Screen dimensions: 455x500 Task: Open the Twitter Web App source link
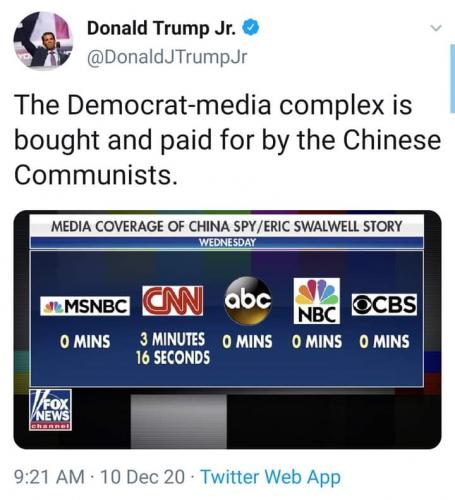click(x=270, y=477)
